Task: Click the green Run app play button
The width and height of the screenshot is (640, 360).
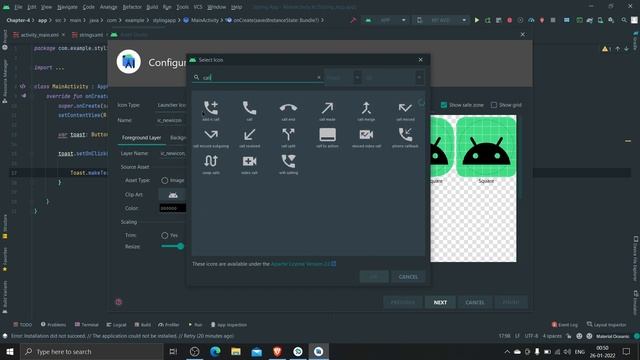Action: click(476, 20)
